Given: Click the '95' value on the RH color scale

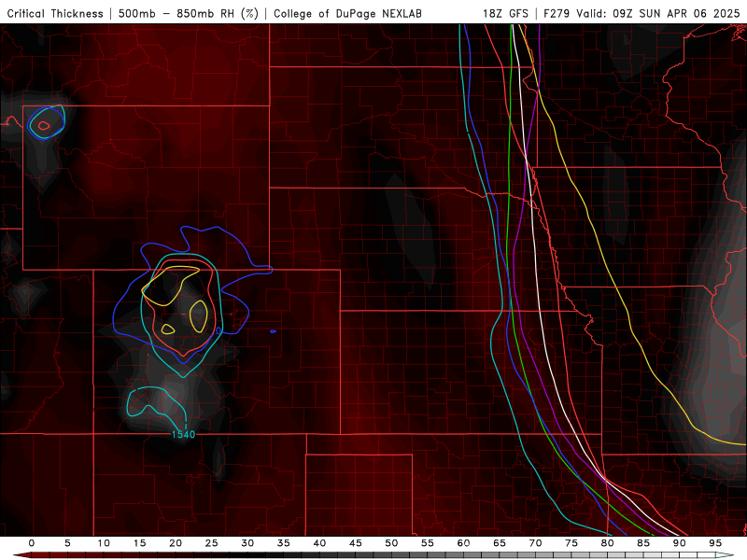Looking at the screenshot, I should pyautogui.click(x=715, y=543).
